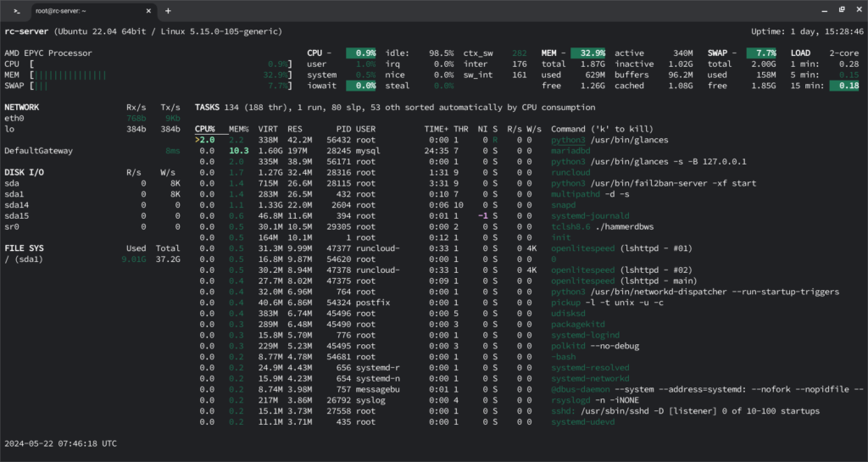Select the networkd-dispatcher process command
Screen dimensions: 868x462
695,292
